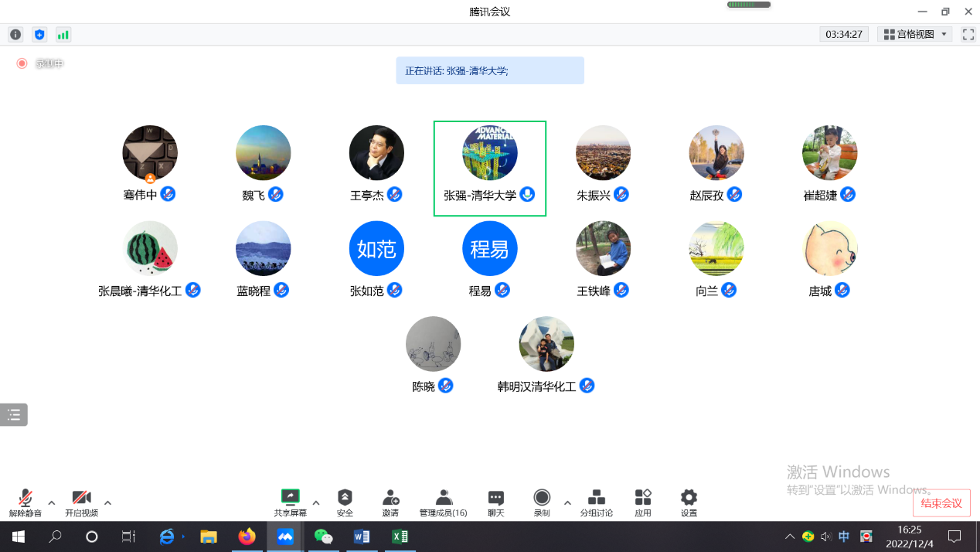The height and width of the screenshot is (552, 980).
Task: Click muted mic icon beside 朱振兴
Action: [621, 194]
